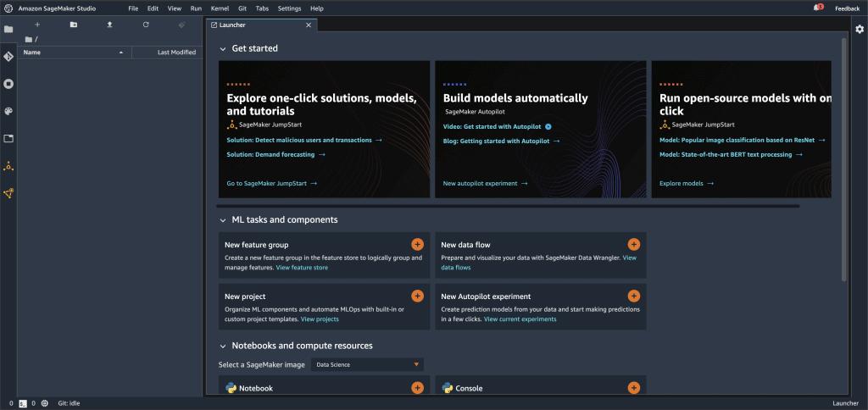Open the Git sidebar panel
The width and height of the screenshot is (868, 410).
coord(8,56)
